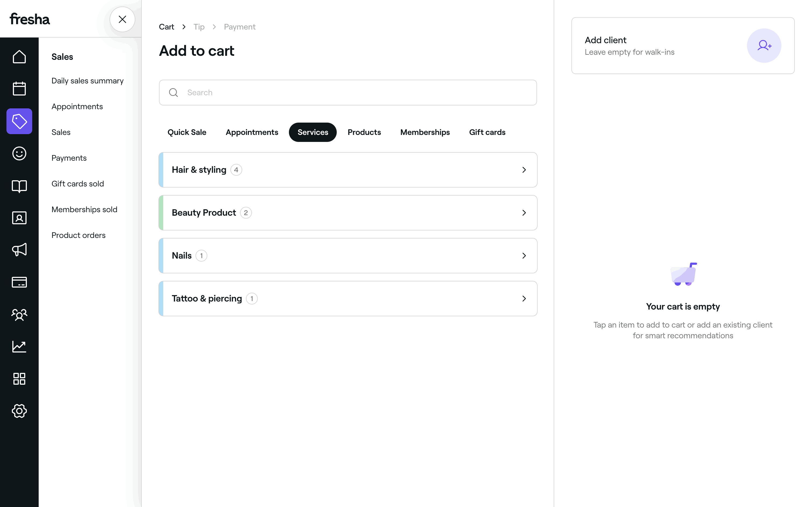Expand the Nails service category
Viewport: 812px width, 507px height.
(348, 255)
